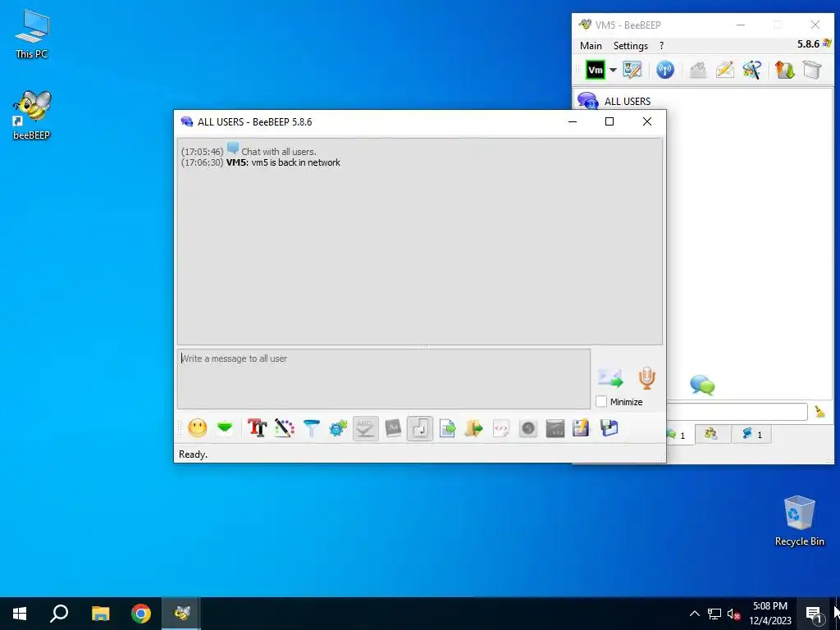Click the VM5 window search field
The width and height of the screenshot is (840, 630).
coord(737,412)
